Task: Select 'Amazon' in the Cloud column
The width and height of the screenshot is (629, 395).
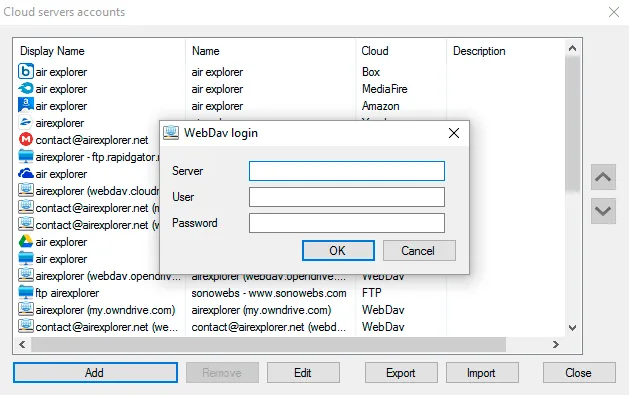Action: tap(381, 106)
